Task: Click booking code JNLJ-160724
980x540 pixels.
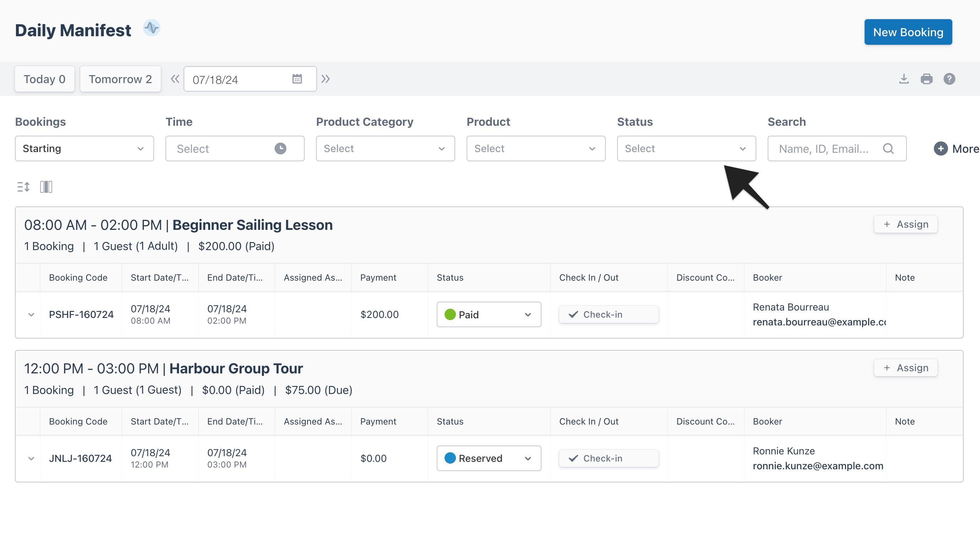Action: (80, 459)
